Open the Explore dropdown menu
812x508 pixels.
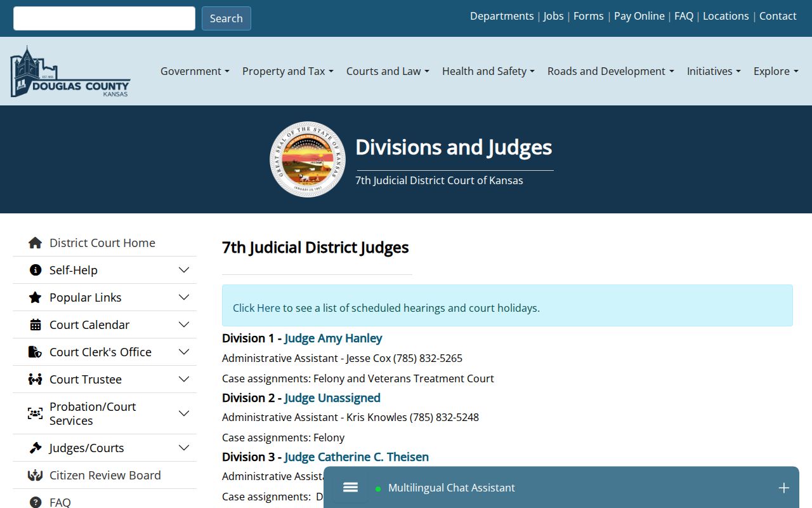[x=776, y=71]
